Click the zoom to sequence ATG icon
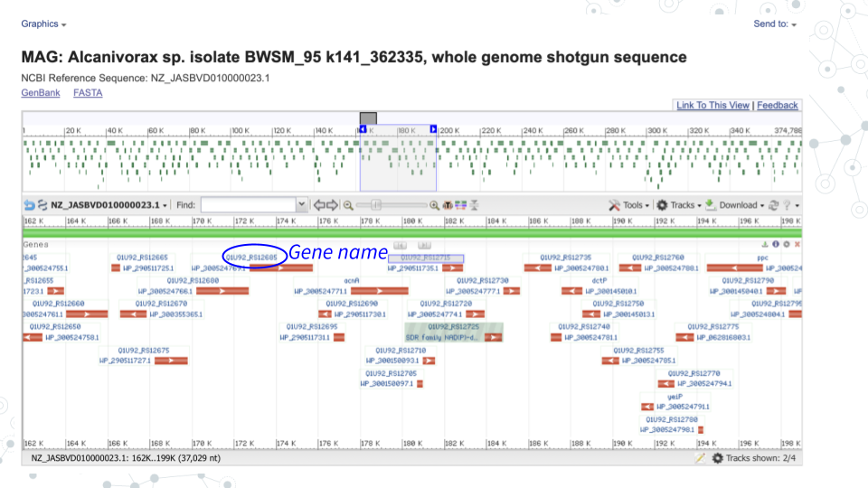 [448, 205]
